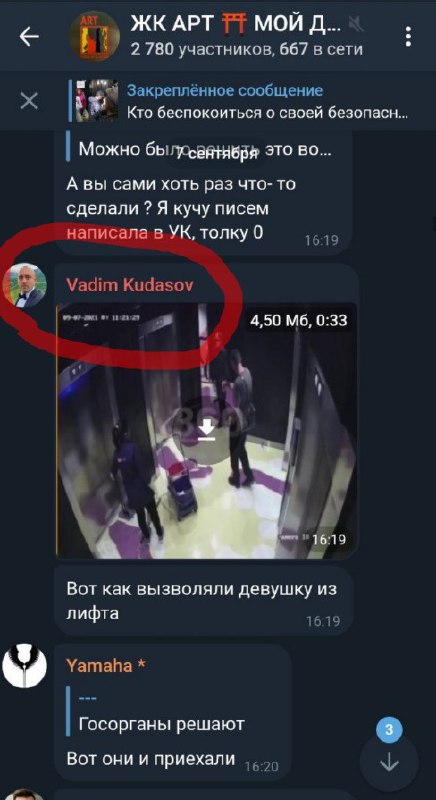Open the group title ЖК АРТ МОЙ Д…
Image resolution: width=436 pixels, height=800 pixels.
[x=236, y=23]
